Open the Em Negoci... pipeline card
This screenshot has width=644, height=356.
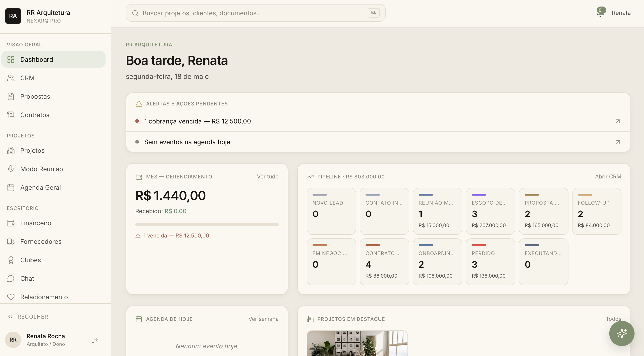[x=331, y=262]
